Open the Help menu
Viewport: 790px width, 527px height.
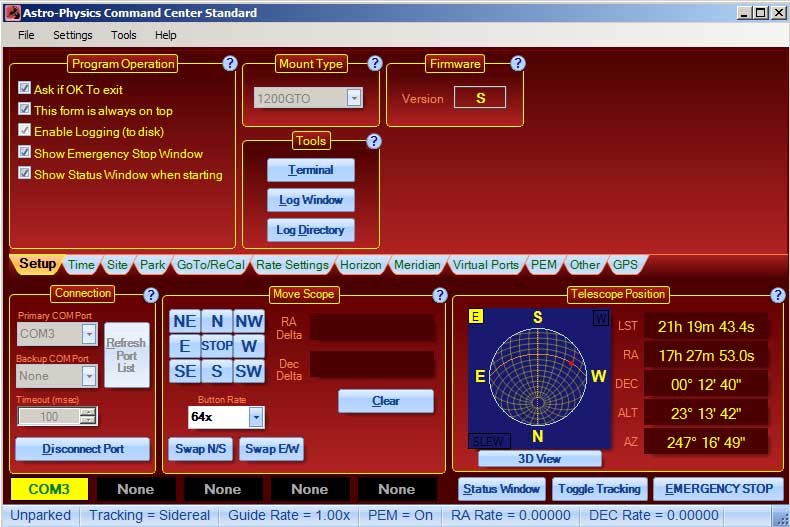166,35
